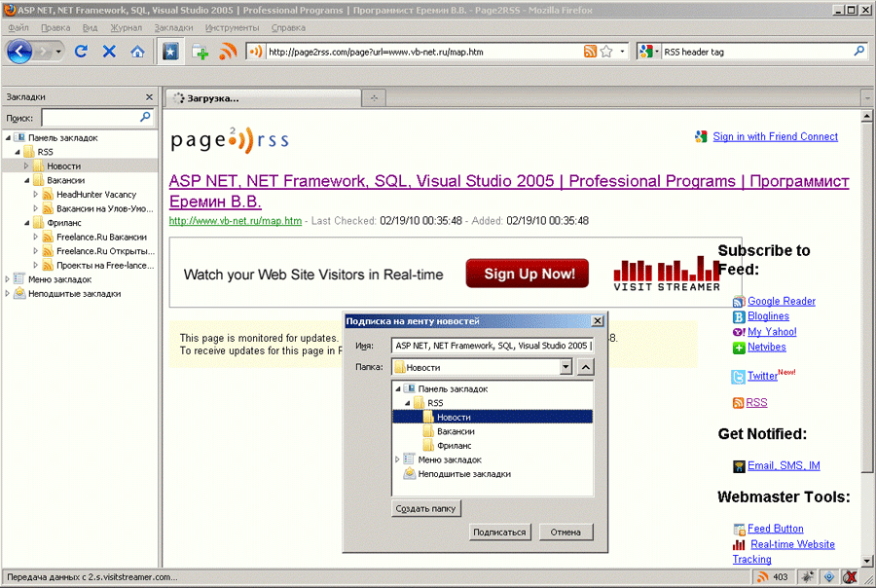Click the orange RSS icon beside RSS link
This screenshot has height=588, width=876.
pos(738,403)
